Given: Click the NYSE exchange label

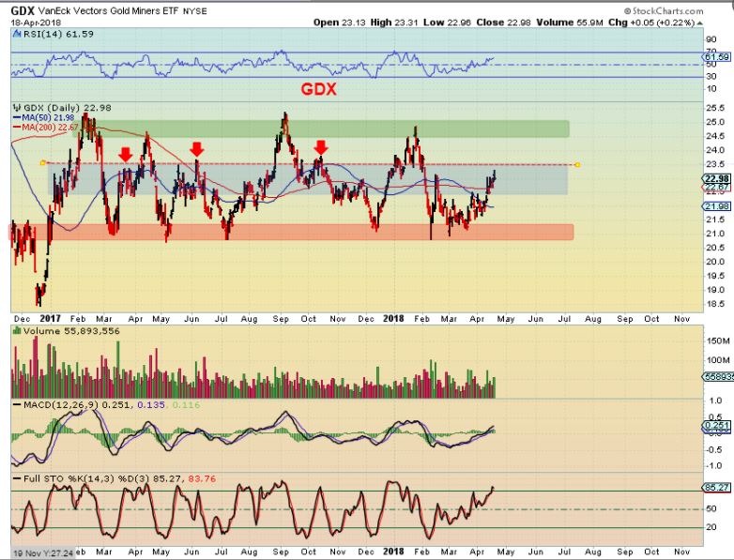Looking at the screenshot, I should pos(194,11).
